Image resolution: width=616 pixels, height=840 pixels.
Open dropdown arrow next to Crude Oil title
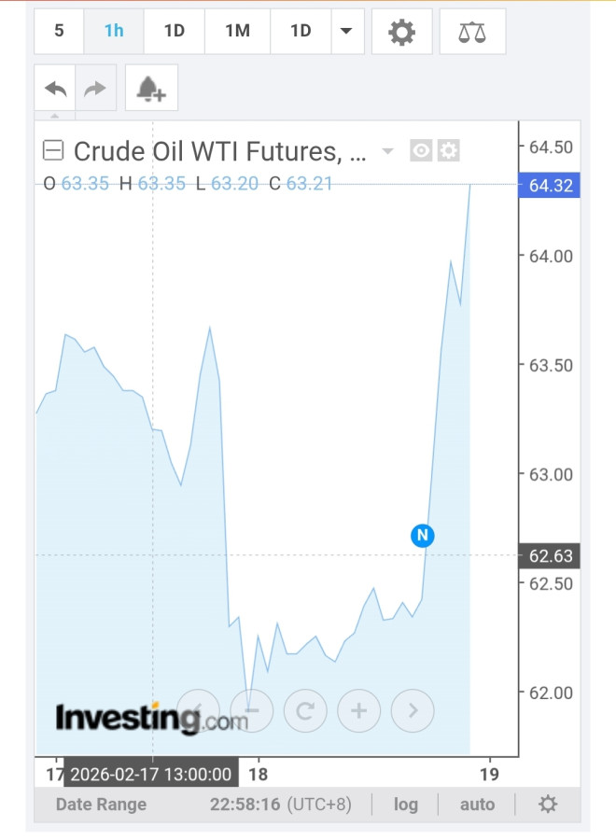(x=388, y=151)
